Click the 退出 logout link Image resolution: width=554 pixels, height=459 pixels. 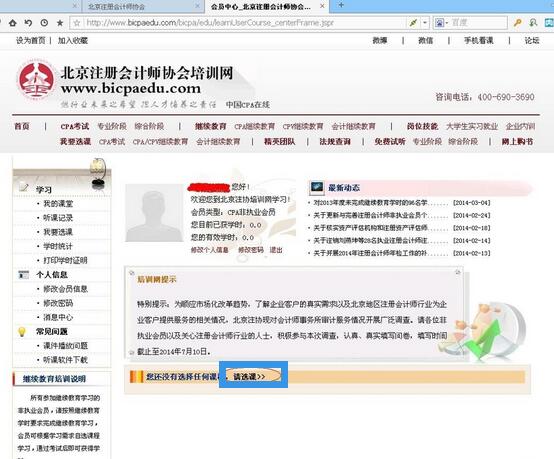coord(276,250)
